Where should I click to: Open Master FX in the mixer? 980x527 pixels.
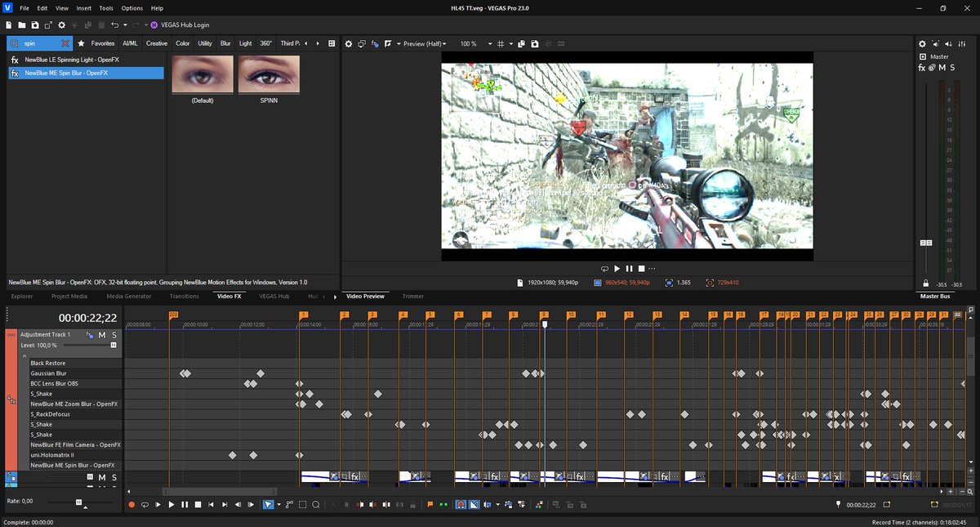pos(922,67)
